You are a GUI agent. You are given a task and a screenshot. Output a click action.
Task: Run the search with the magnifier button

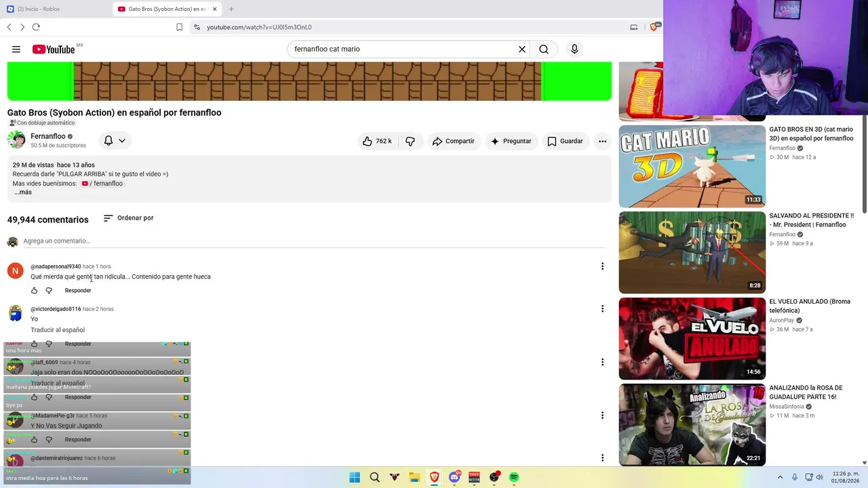[x=544, y=49]
